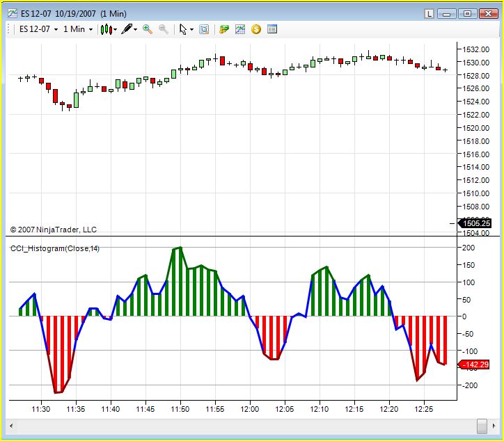
Task: Open the cursor pointer type dropdown
Action: (x=186, y=29)
